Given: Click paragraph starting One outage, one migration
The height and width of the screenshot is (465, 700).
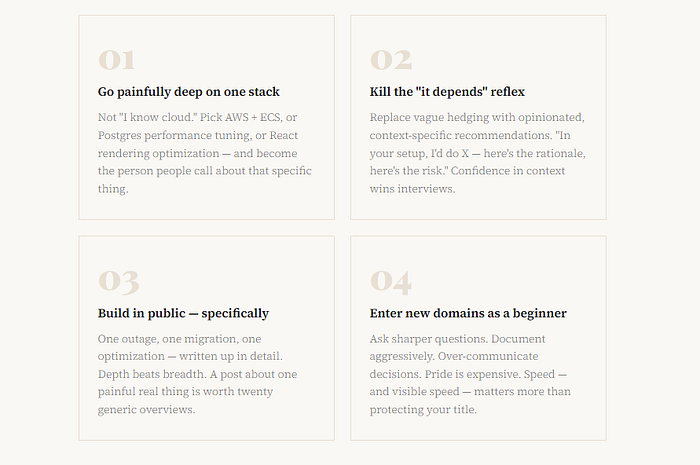Looking at the screenshot, I should (197, 374).
